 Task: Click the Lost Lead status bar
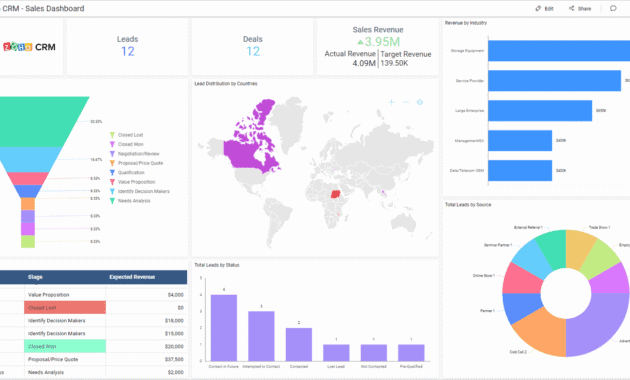pos(336,353)
